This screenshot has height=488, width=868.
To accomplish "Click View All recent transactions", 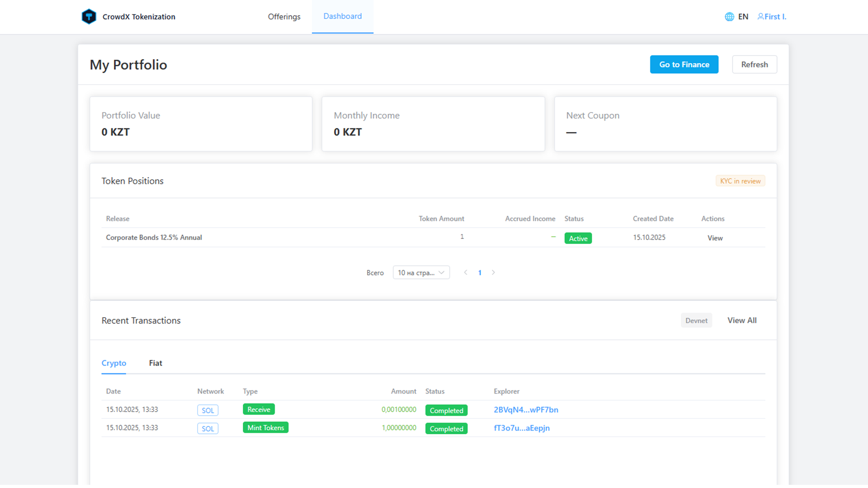I will click(x=741, y=320).
